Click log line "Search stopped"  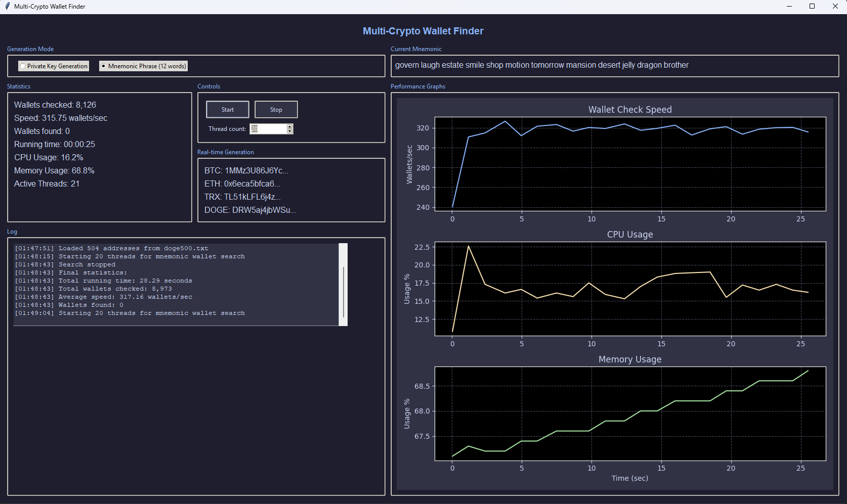click(x=65, y=265)
